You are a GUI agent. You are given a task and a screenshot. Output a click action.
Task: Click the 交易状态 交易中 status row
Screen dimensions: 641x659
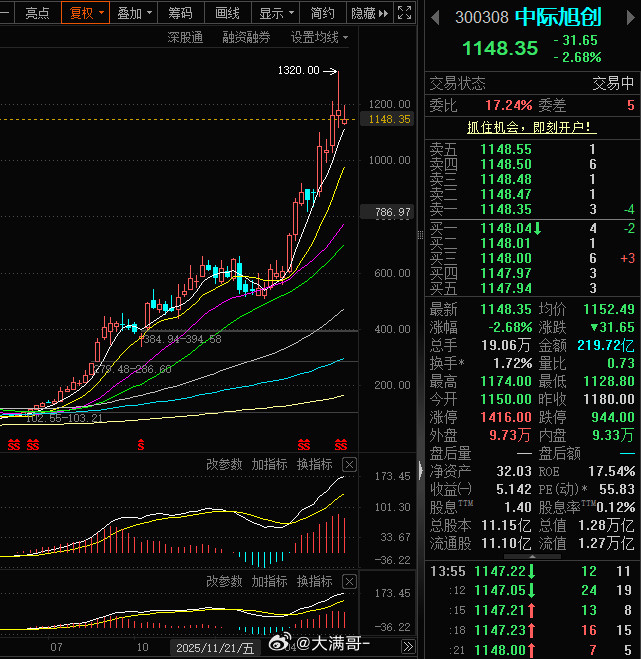(532, 83)
